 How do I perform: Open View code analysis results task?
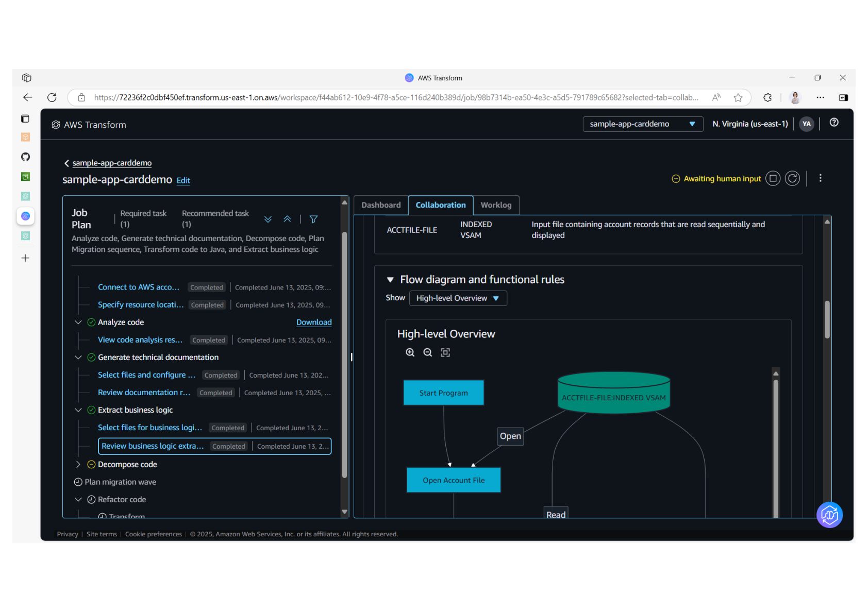tap(140, 340)
